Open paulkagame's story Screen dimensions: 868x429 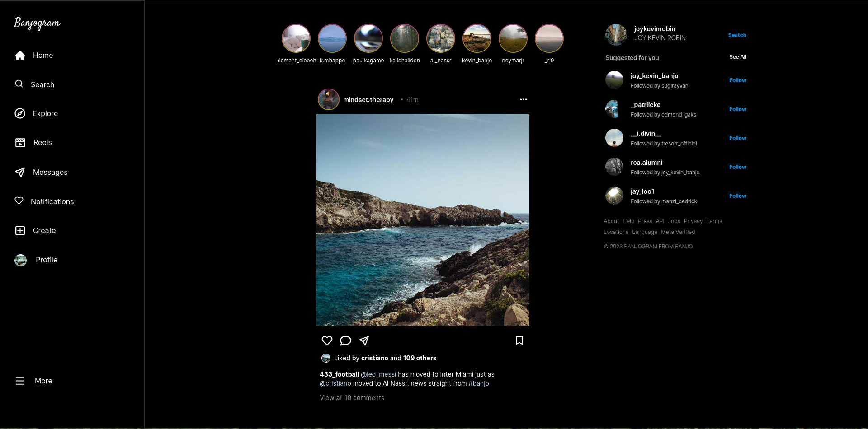coord(368,38)
